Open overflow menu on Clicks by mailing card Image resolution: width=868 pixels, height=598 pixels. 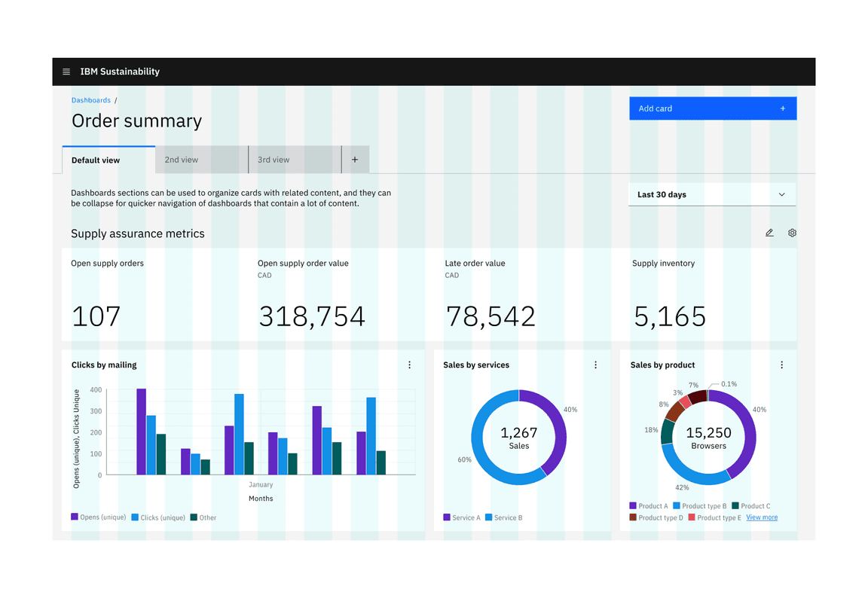(x=410, y=365)
